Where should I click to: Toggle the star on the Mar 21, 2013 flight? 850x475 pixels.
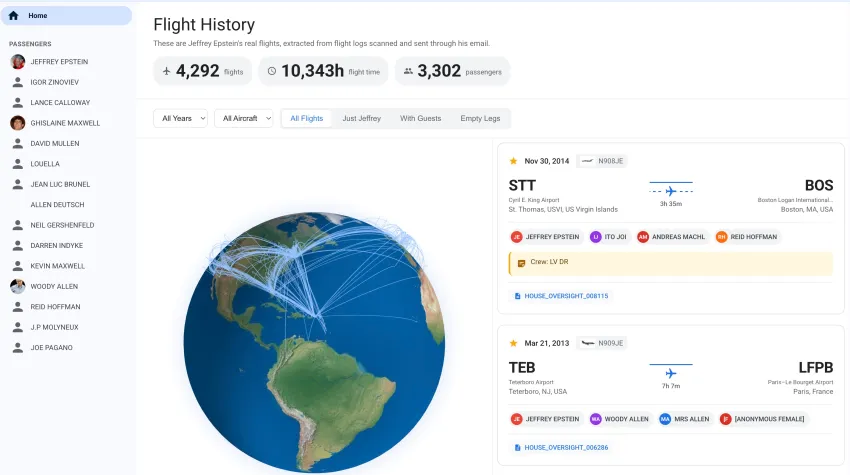tap(513, 343)
